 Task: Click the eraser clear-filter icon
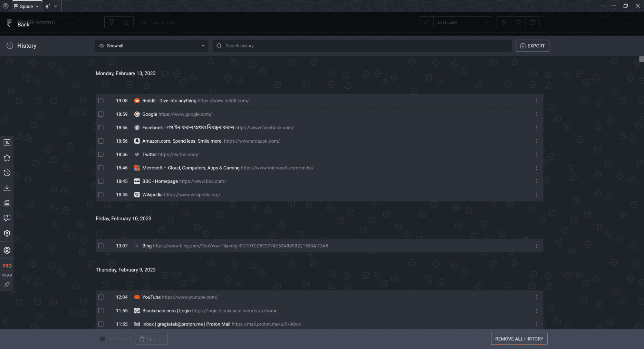click(x=126, y=22)
